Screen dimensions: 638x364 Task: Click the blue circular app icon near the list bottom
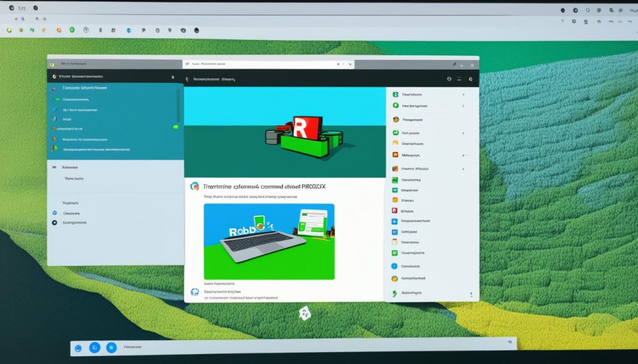point(394,265)
